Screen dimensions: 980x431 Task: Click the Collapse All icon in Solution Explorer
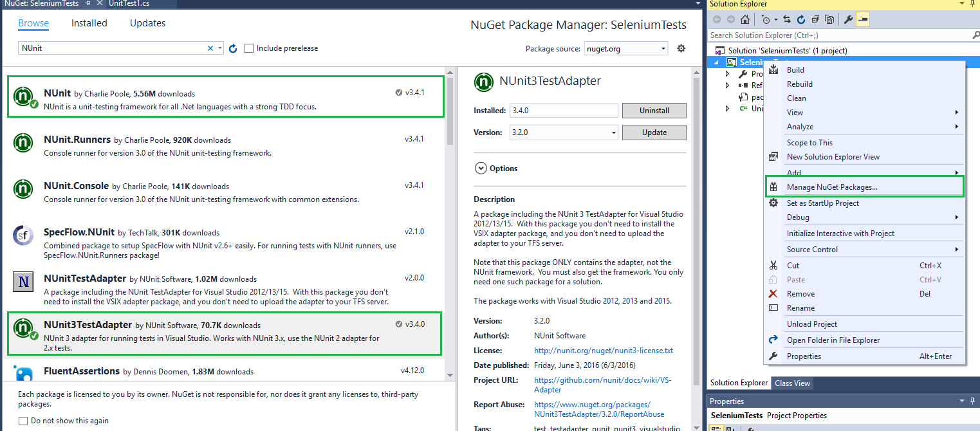point(815,19)
